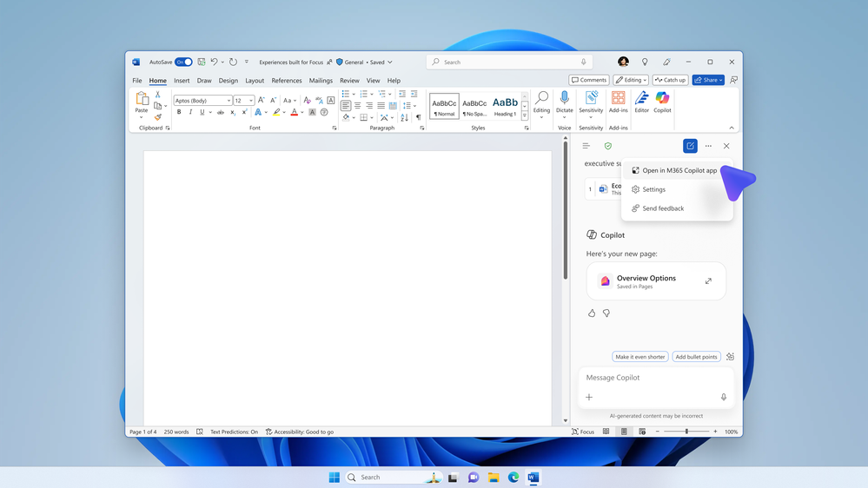The image size is (868, 488).
Task: Switch to the Insert tab
Action: point(182,81)
